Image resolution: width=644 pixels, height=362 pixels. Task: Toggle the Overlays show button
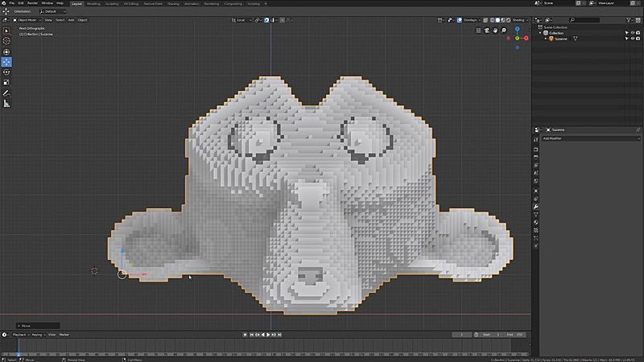point(459,20)
